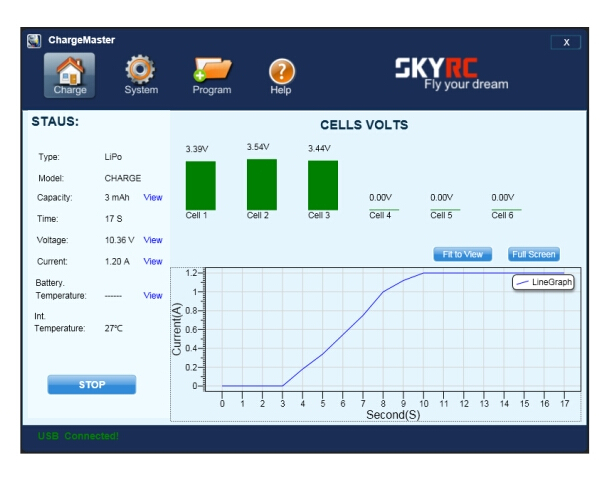This screenshot has width=610, height=482.
Task: Click the Full Screen button
Action: pos(534,254)
